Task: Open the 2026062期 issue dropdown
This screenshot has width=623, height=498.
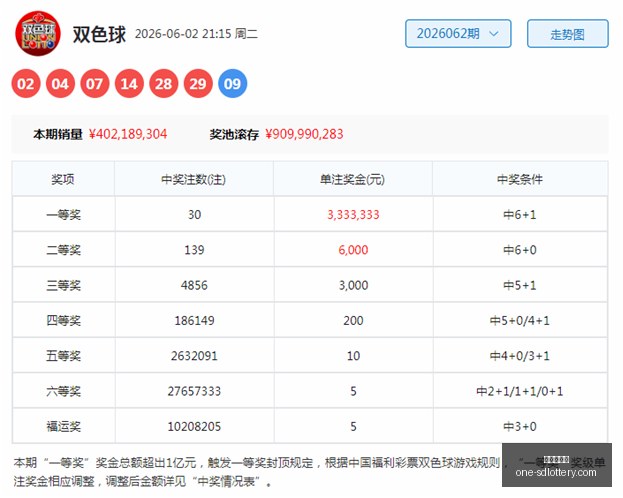Action: coord(458,34)
